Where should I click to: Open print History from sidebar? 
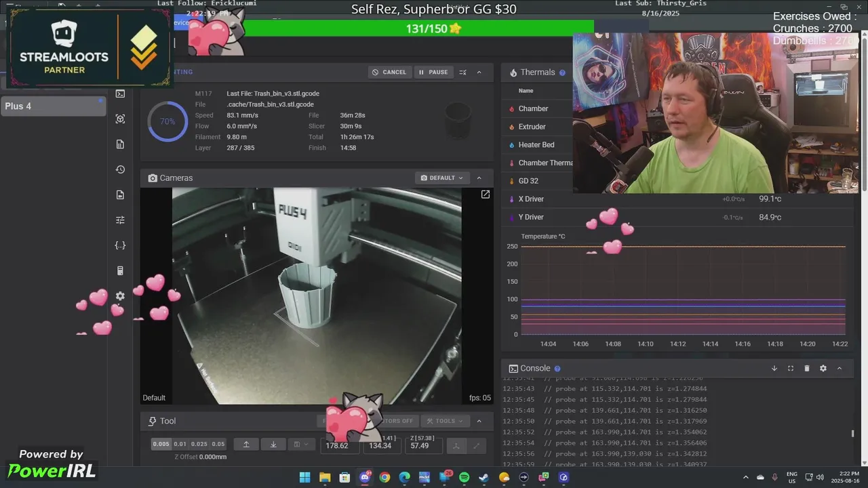pyautogui.click(x=120, y=169)
